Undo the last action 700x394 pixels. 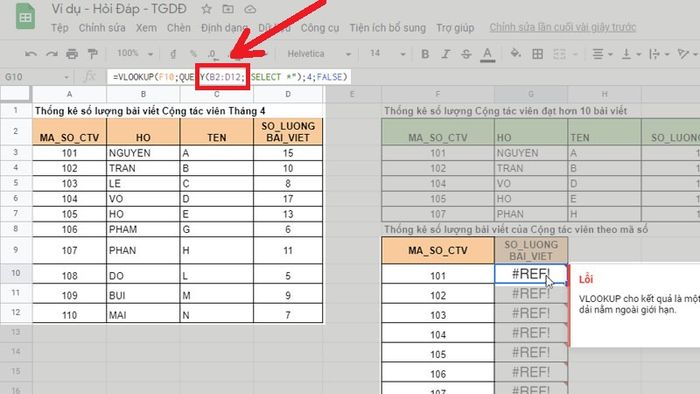pos(31,54)
